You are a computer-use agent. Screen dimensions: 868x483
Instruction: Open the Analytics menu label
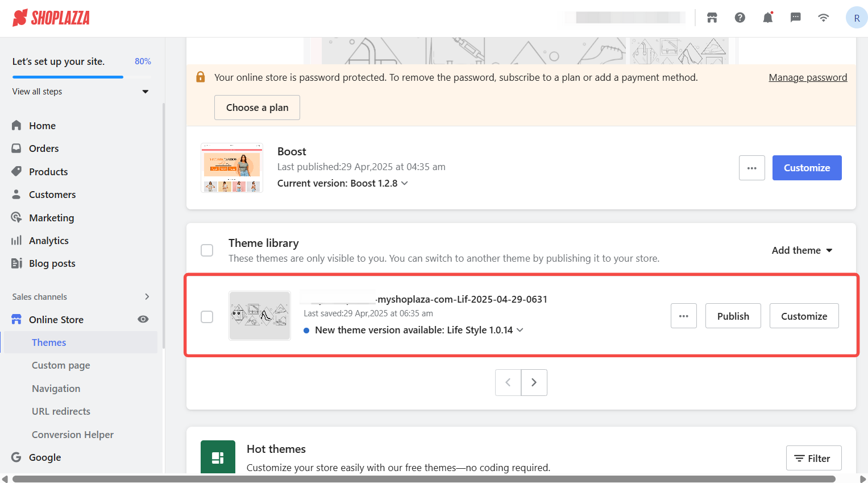[x=49, y=240]
